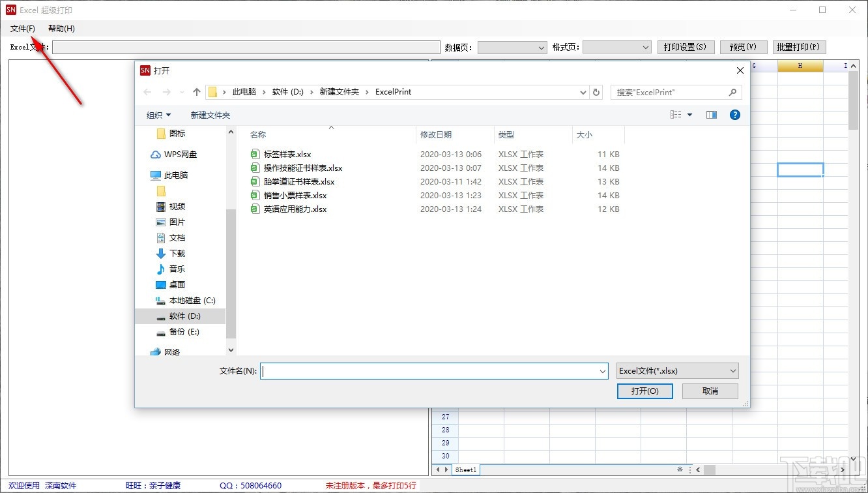Click the refresh icon beside address bar
This screenshot has width=868, height=493.
tap(596, 92)
